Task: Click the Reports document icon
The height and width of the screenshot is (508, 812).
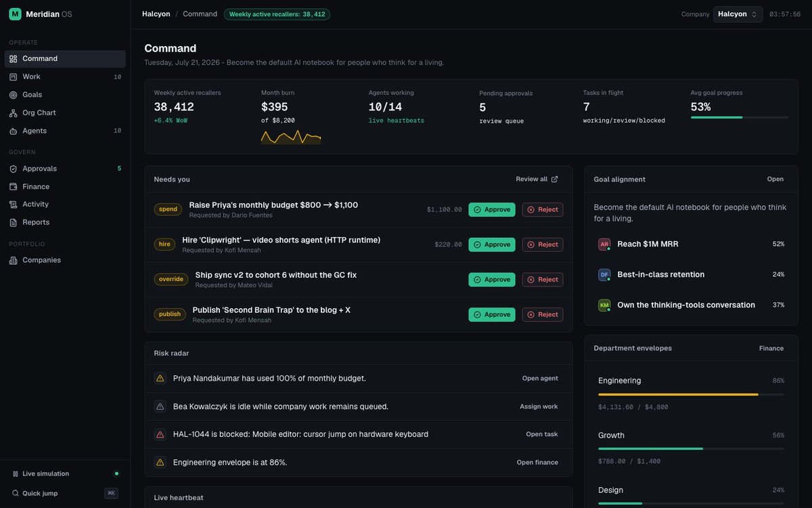Action: pos(14,222)
